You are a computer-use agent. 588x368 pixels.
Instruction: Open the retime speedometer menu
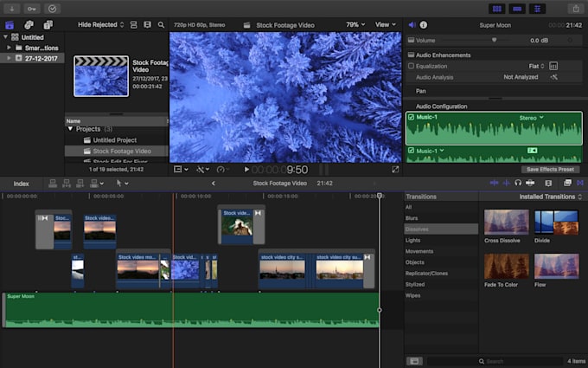(x=222, y=170)
